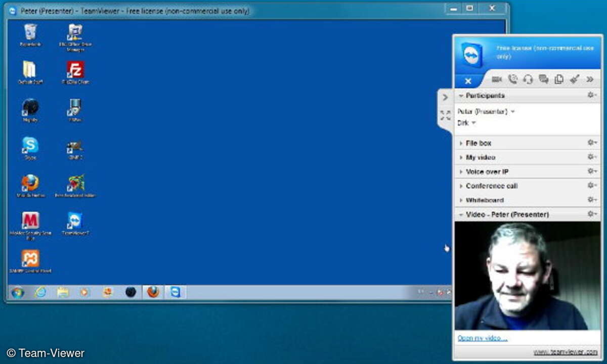Select the yellow folder desktop icon
Image resolution: width=607 pixels, height=364 pixels.
coord(30,73)
